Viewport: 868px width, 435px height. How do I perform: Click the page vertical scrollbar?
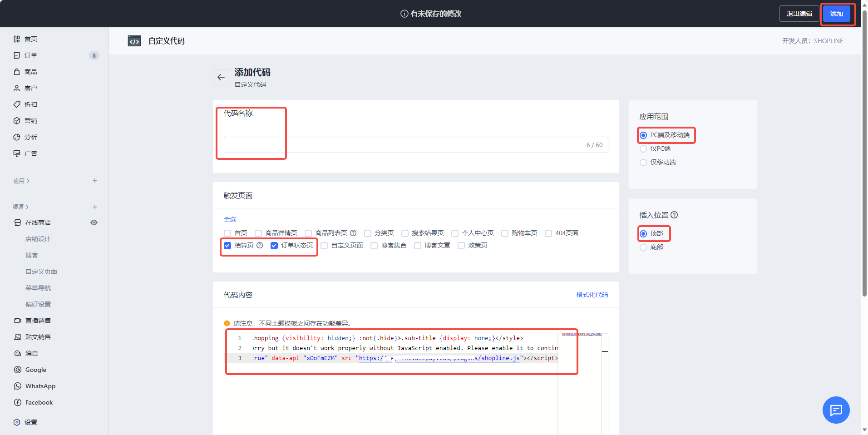pos(864,154)
